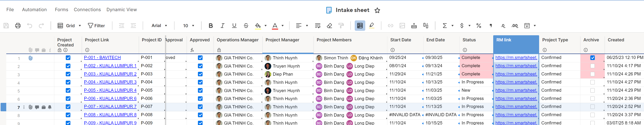Click the Wrap text icon

[317, 26]
